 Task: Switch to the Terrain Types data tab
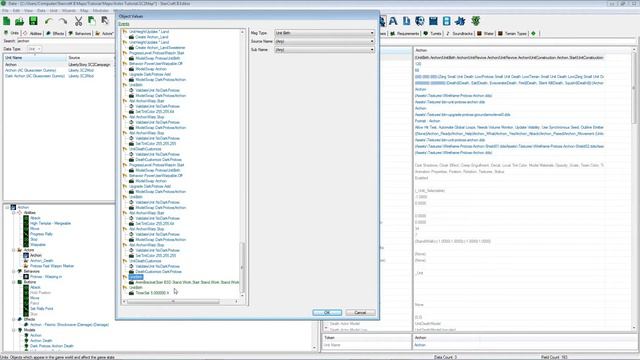click(x=512, y=33)
